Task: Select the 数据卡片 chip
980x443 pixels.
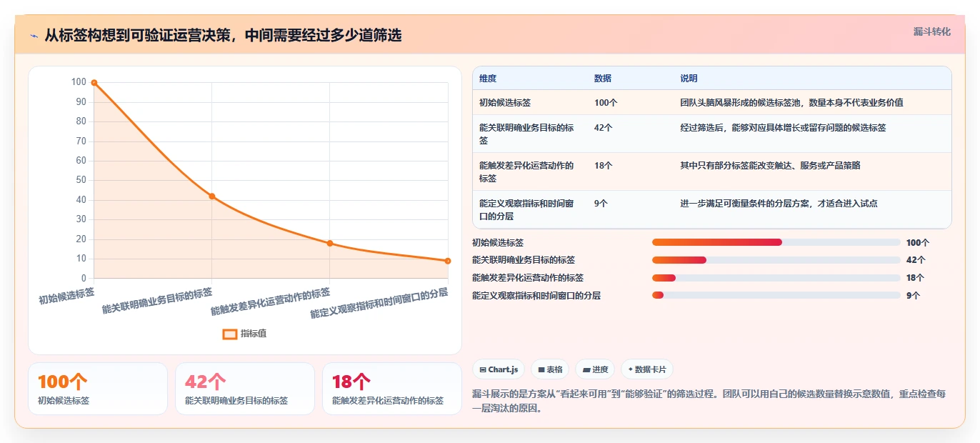Action: [x=647, y=369]
